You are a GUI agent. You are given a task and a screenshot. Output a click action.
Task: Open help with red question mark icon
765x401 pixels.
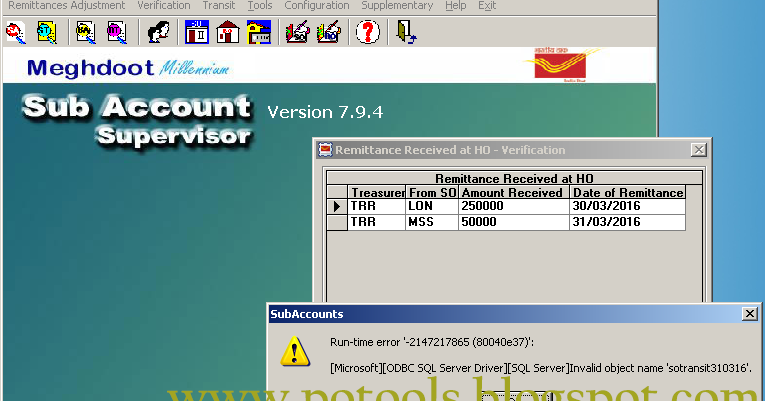point(367,32)
